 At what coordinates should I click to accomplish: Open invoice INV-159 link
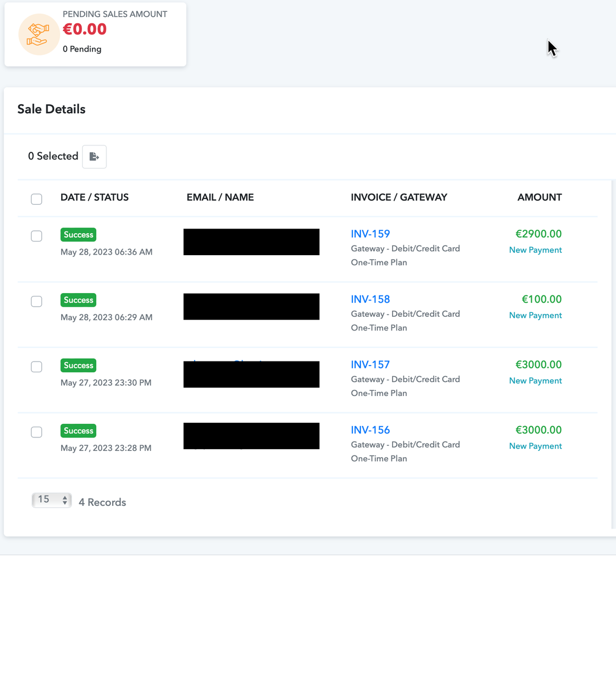[x=371, y=234]
